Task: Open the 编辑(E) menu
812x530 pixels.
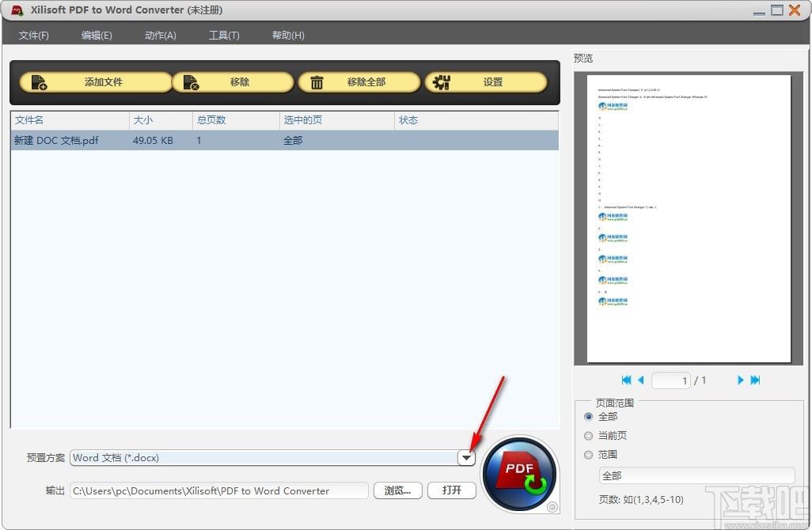Action: click(97, 35)
